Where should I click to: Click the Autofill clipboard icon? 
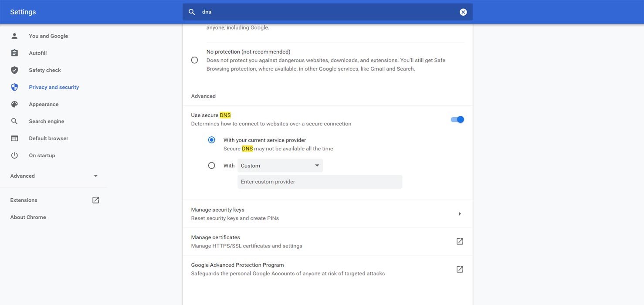pyautogui.click(x=14, y=53)
